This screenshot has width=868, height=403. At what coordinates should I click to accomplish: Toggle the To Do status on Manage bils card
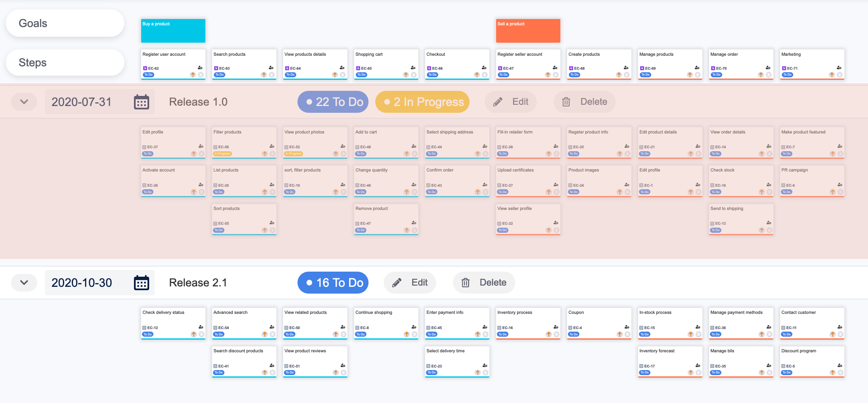tap(715, 372)
